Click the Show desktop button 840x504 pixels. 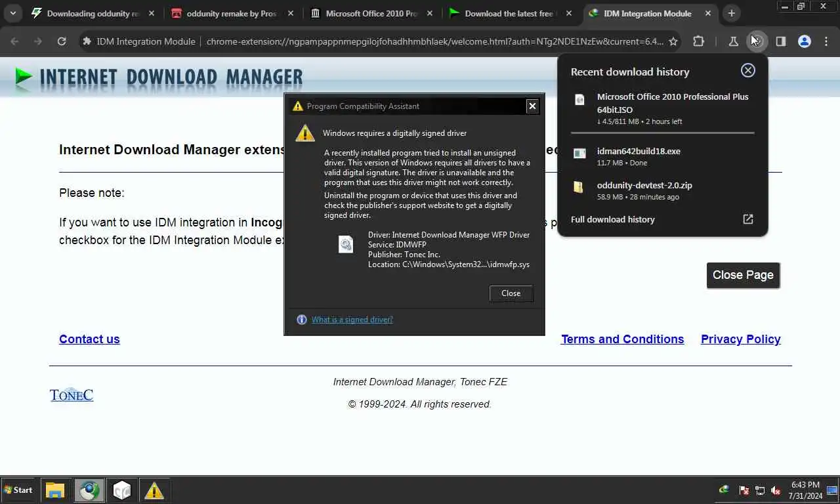click(x=833, y=490)
